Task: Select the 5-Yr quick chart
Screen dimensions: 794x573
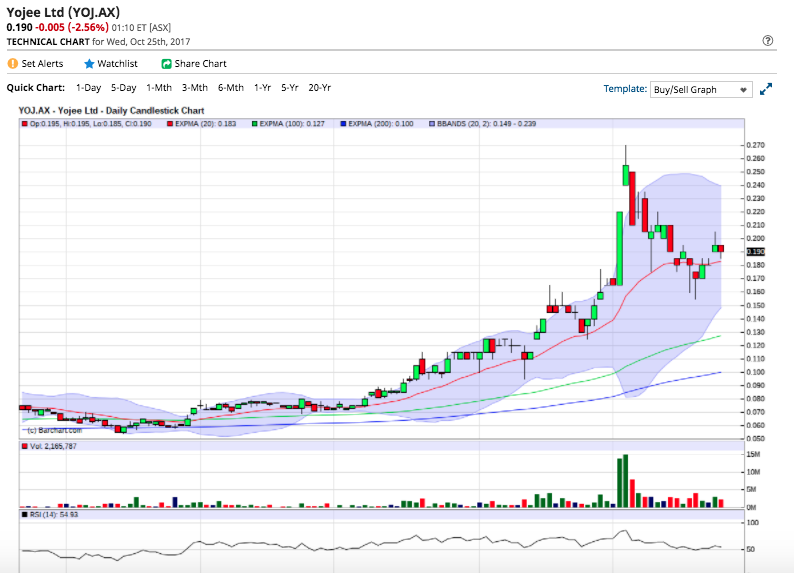Action: pos(290,88)
